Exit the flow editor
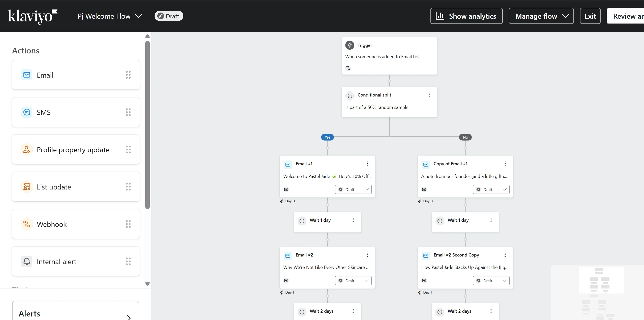 click(x=590, y=16)
